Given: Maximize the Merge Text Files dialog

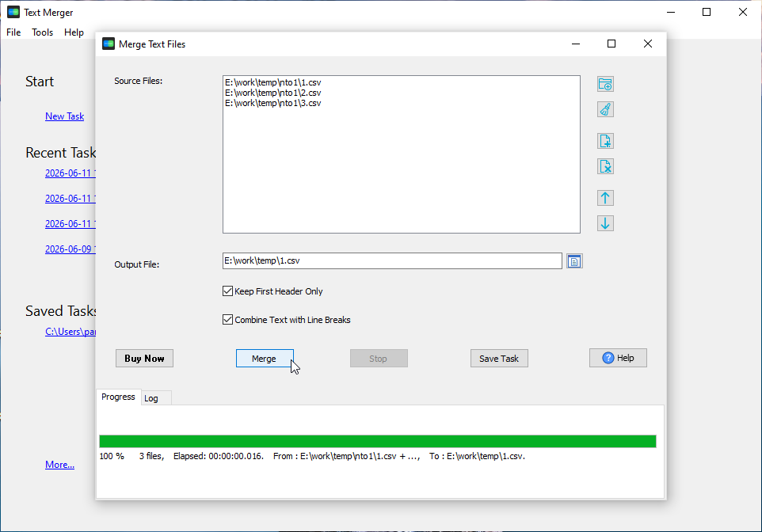Looking at the screenshot, I should coord(612,44).
